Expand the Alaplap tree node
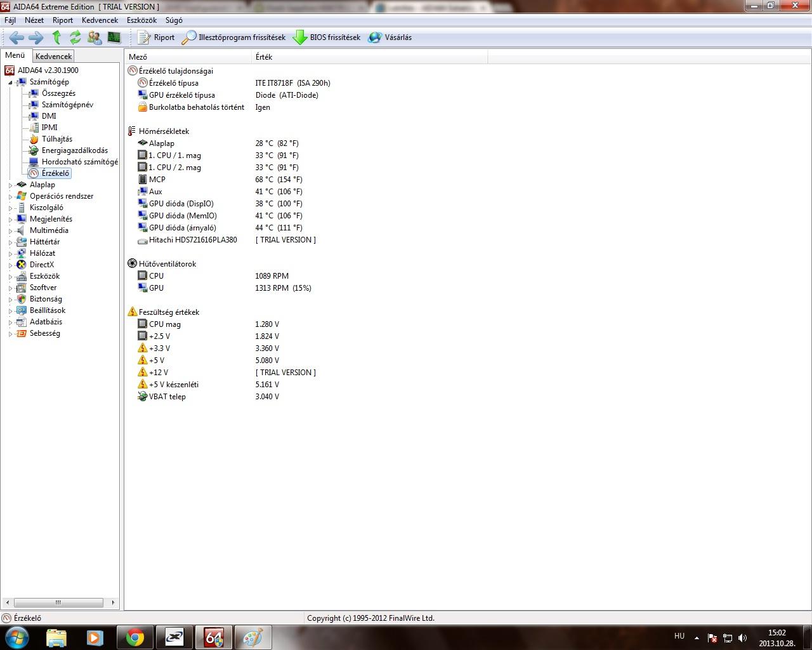Image resolution: width=812 pixels, height=650 pixels. [10, 185]
